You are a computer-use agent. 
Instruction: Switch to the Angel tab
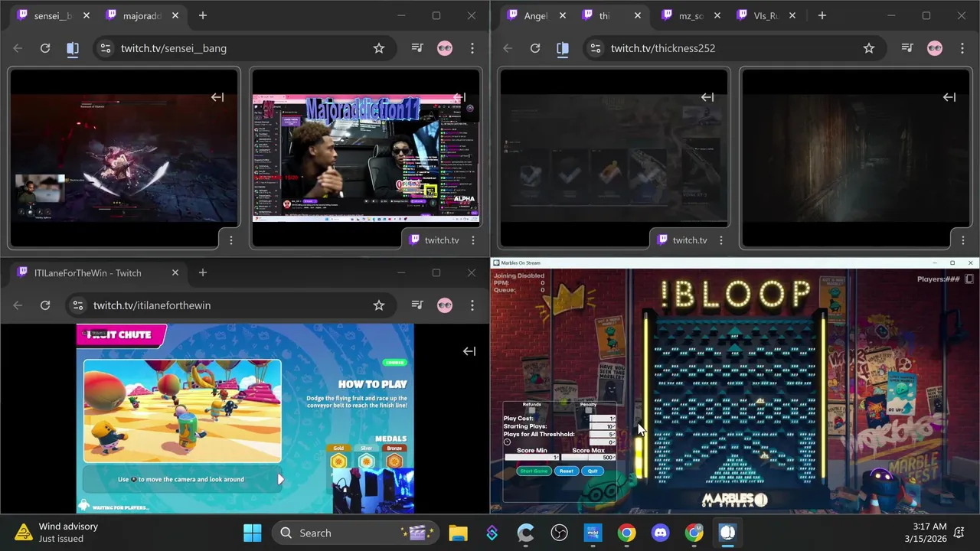click(536, 15)
